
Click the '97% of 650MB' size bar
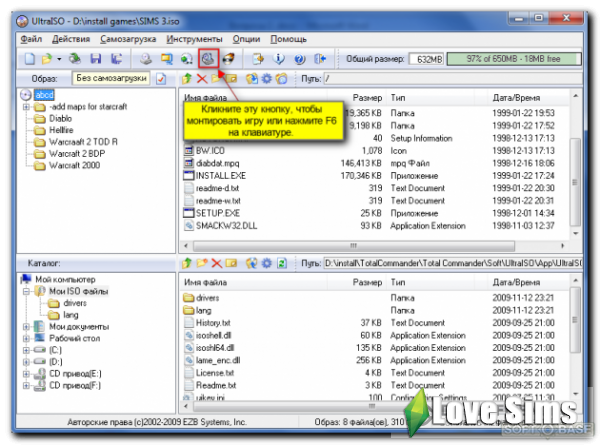coord(514,59)
